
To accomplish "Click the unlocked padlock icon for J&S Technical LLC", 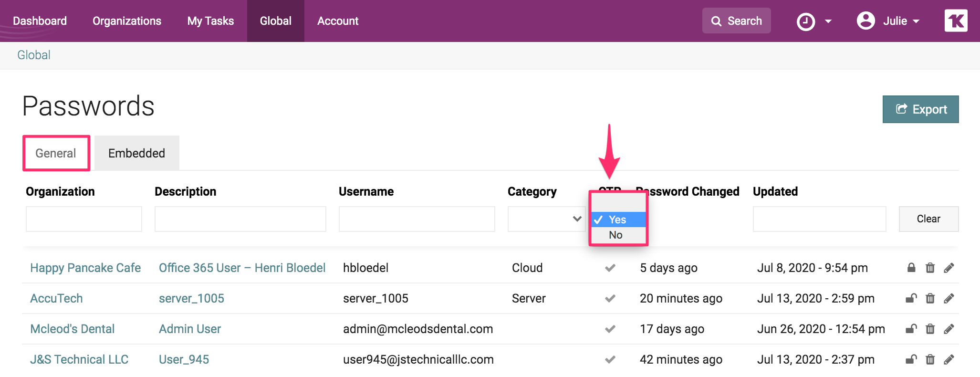I will pyautogui.click(x=911, y=359).
